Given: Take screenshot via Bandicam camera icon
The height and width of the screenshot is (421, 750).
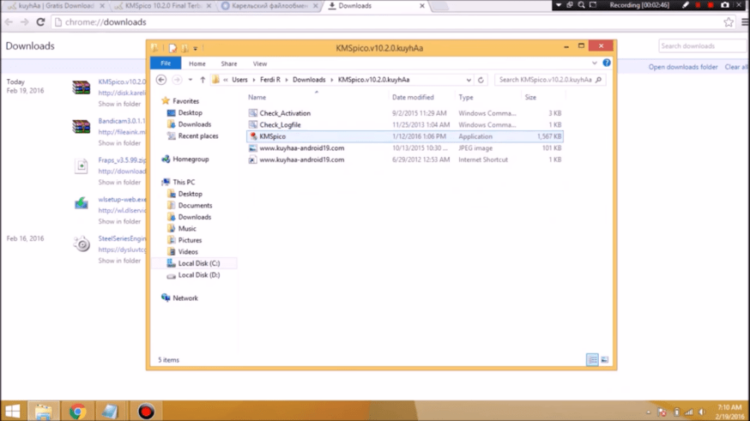Looking at the screenshot, I should click(x=725, y=5).
